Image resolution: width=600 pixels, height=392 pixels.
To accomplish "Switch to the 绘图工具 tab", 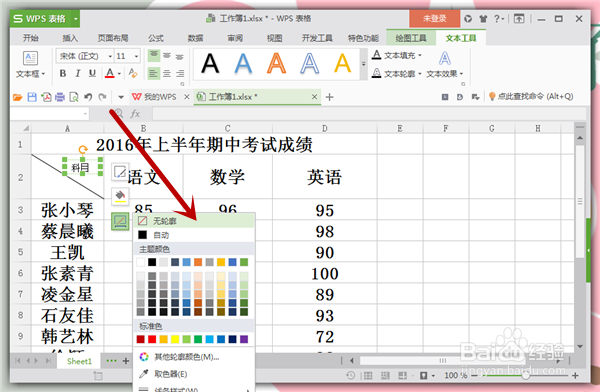I will click(411, 38).
